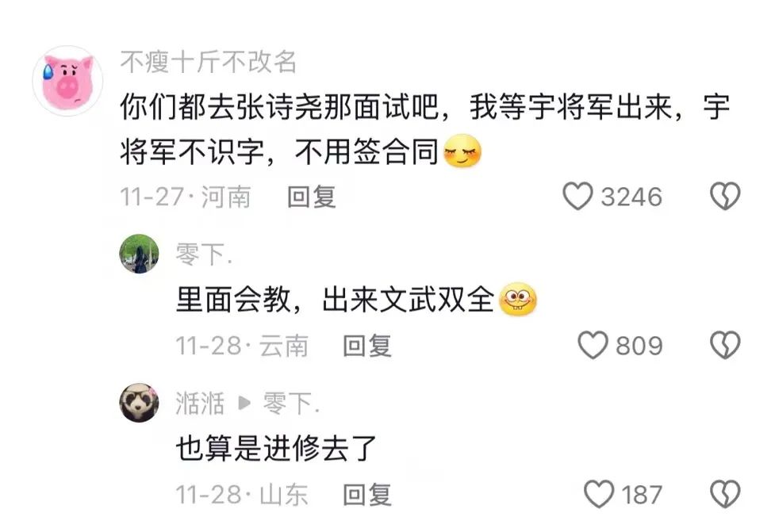Screen dimensions: 775x532
Task: Tap the smirking emoji after 不用签合同
Action: [462, 151]
